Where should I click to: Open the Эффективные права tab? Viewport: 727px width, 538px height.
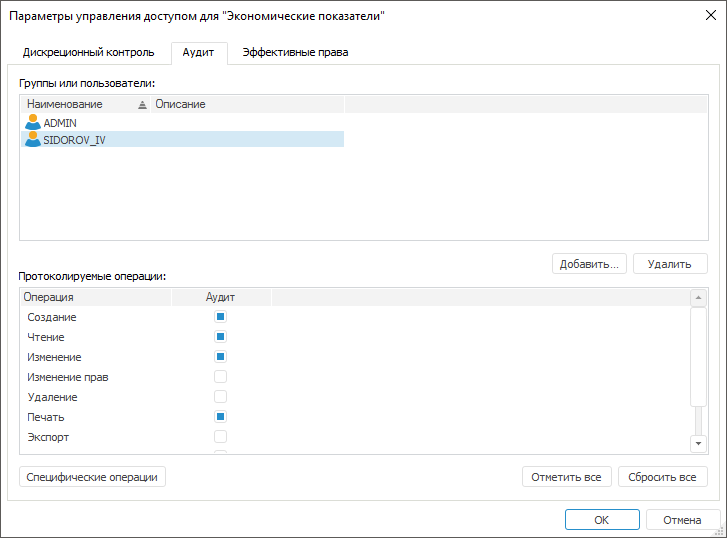[x=295, y=52]
